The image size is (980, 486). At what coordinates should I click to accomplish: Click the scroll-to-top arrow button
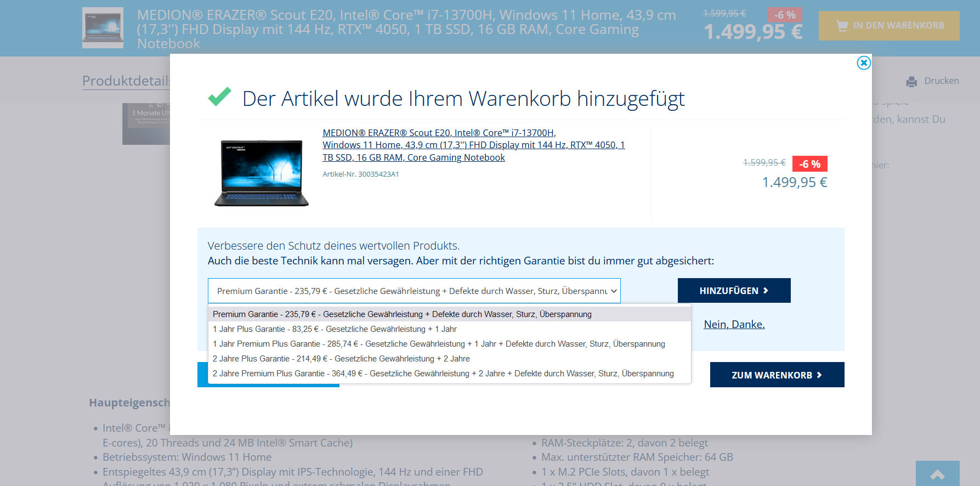click(937, 474)
